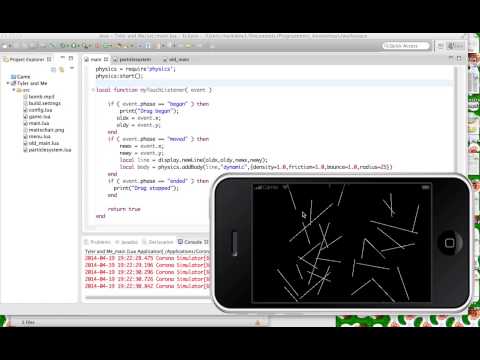The height and width of the screenshot is (360, 480).
Task: Open the Declaration tab
Action: pos(158,242)
